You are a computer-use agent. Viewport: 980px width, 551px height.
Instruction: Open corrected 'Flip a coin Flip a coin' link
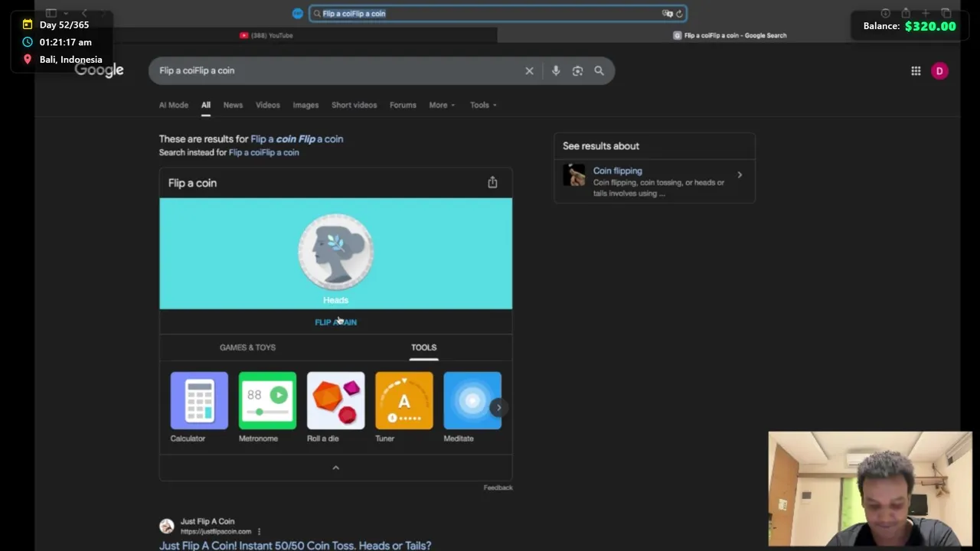point(297,139)
